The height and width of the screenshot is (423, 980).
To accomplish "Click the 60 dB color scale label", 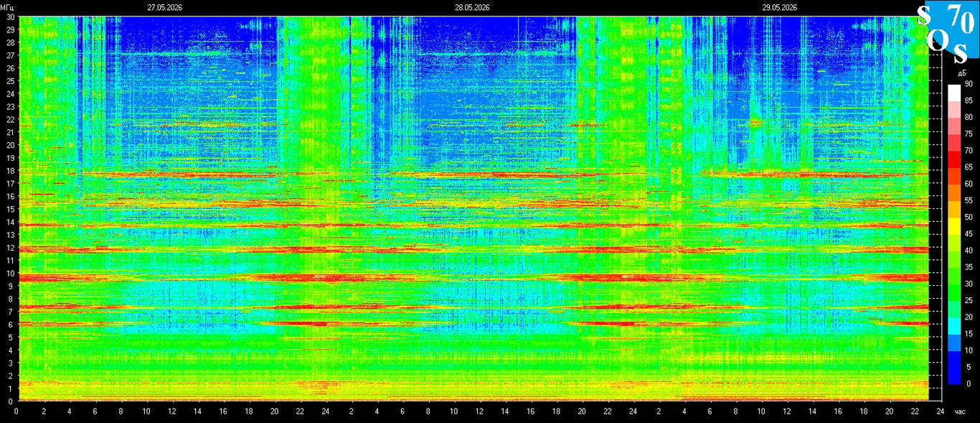I will (968, 184).
